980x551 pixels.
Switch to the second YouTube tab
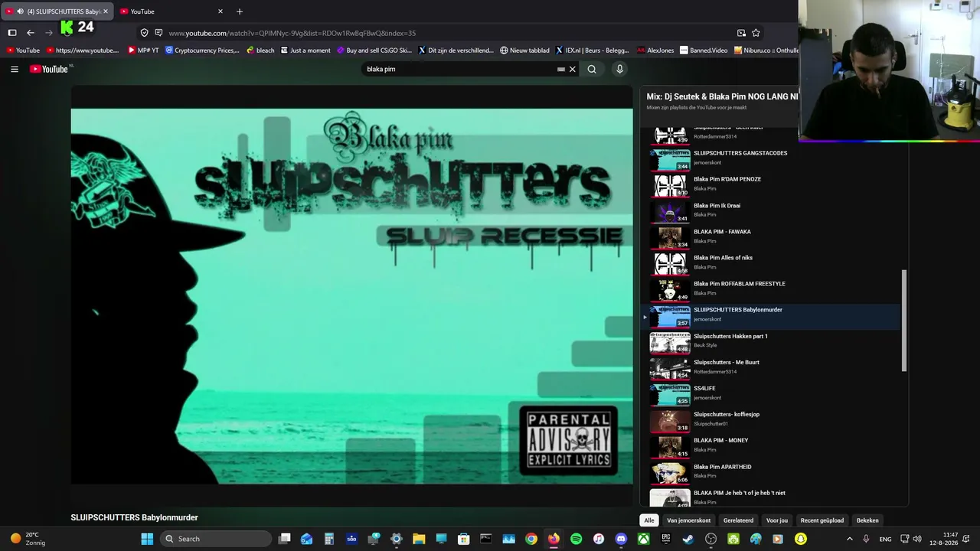(x=171, y=11)
